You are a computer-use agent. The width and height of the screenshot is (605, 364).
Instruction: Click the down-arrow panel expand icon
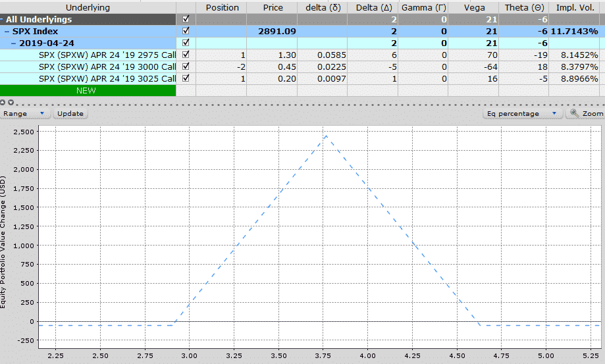click(10, 103)
